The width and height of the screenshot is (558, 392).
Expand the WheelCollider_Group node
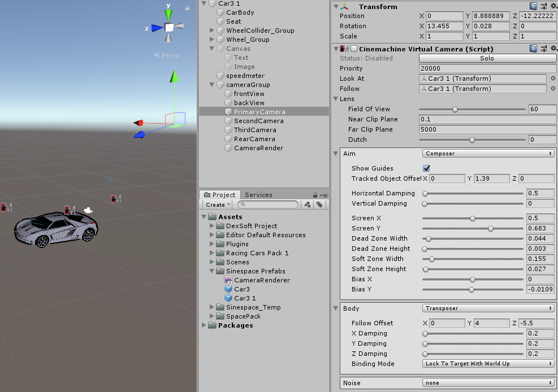tap(212, 31)
